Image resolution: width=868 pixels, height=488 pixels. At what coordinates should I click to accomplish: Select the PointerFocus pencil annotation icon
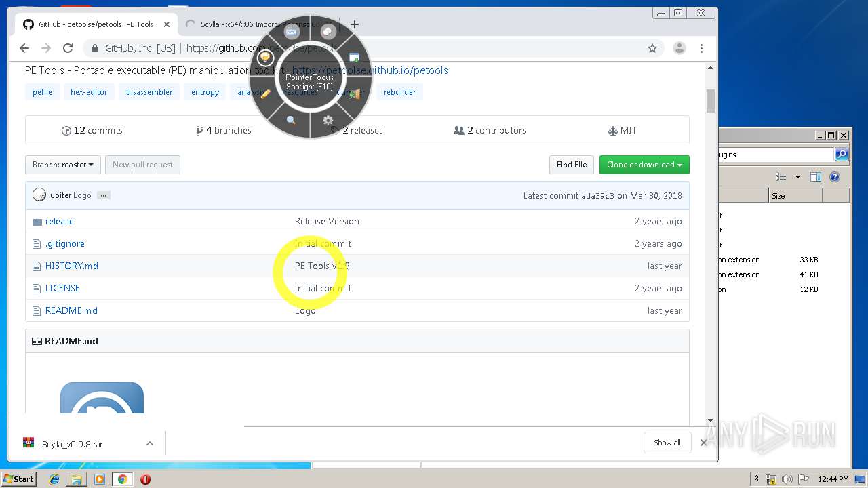[266, 94]
